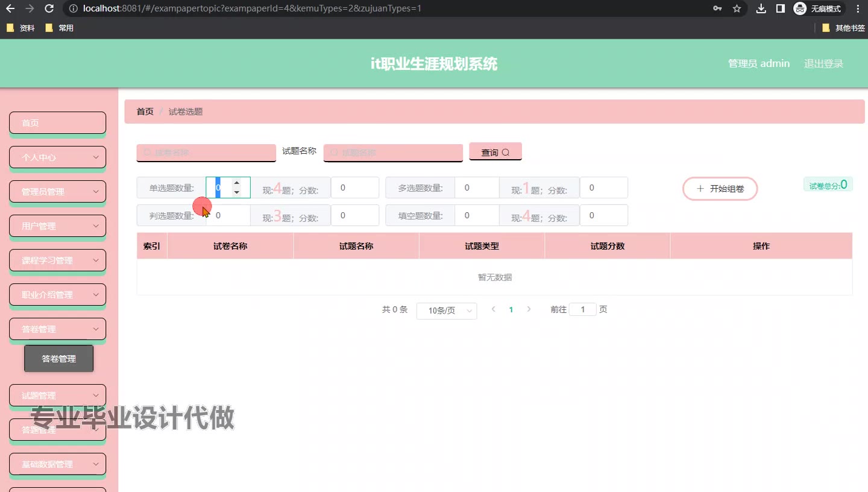Click 退出登录 link in header

(x=823, y=63)
